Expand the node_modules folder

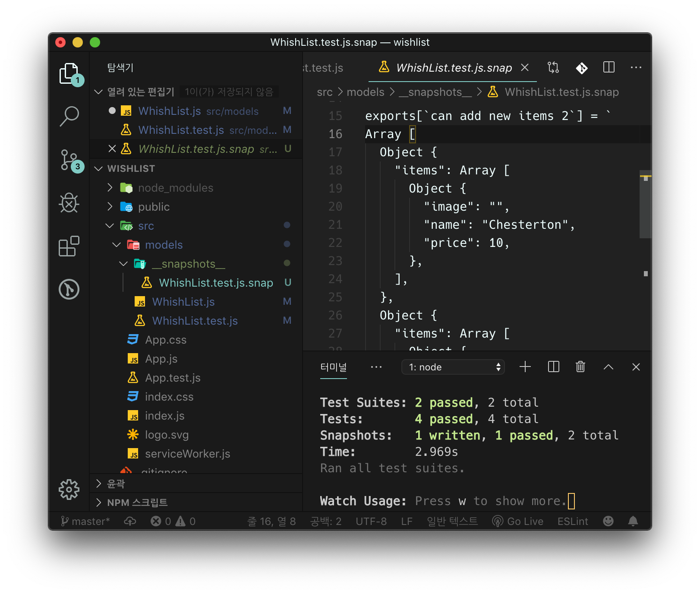click(x=110, y=187)
